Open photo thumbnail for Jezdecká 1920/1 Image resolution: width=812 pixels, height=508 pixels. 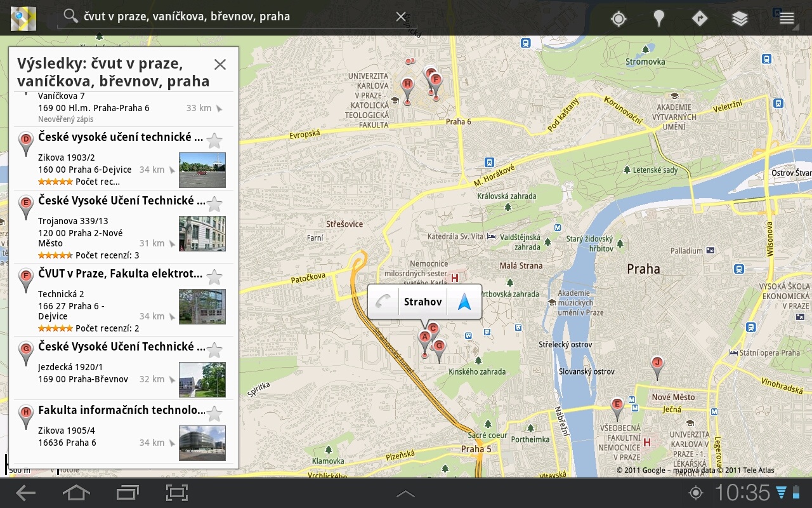coord(202,380)
